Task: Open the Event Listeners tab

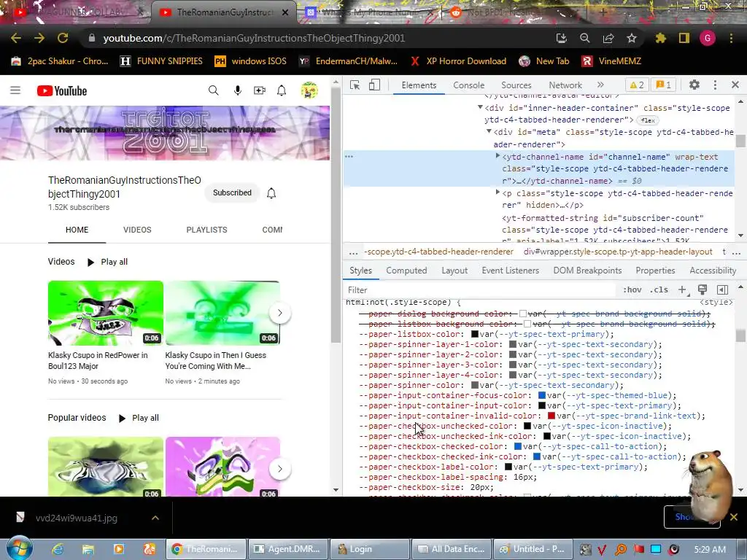Action: tap(510, 271)
